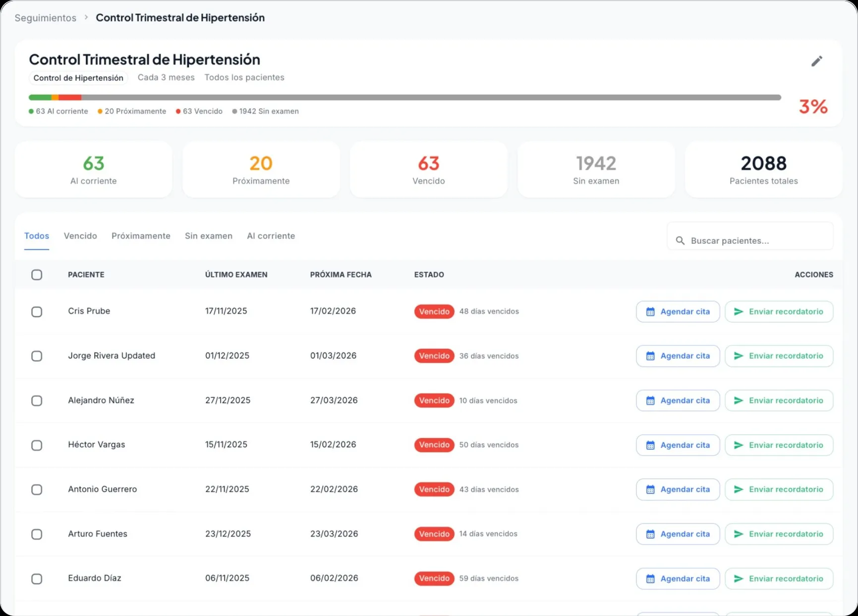Click Enviar recordatorio for Jorge Rivera Updated
The height and width of the screenshot is (616, 858).
779,356
